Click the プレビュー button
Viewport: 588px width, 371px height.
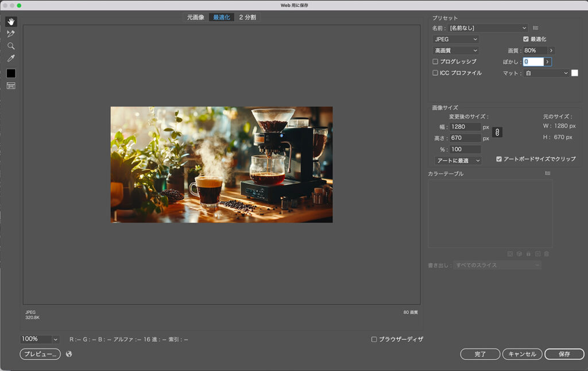click(x=40, y=354)
